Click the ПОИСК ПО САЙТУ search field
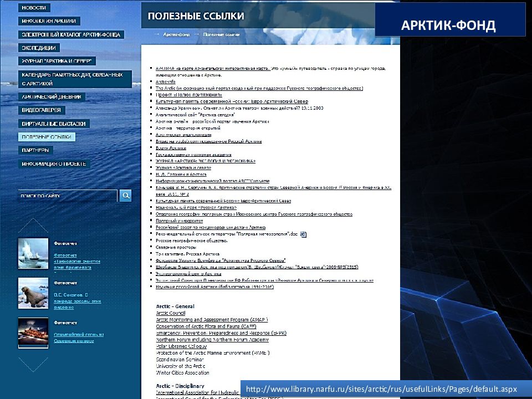The height and width of the screenshot is (399, 532). [68, 196]
